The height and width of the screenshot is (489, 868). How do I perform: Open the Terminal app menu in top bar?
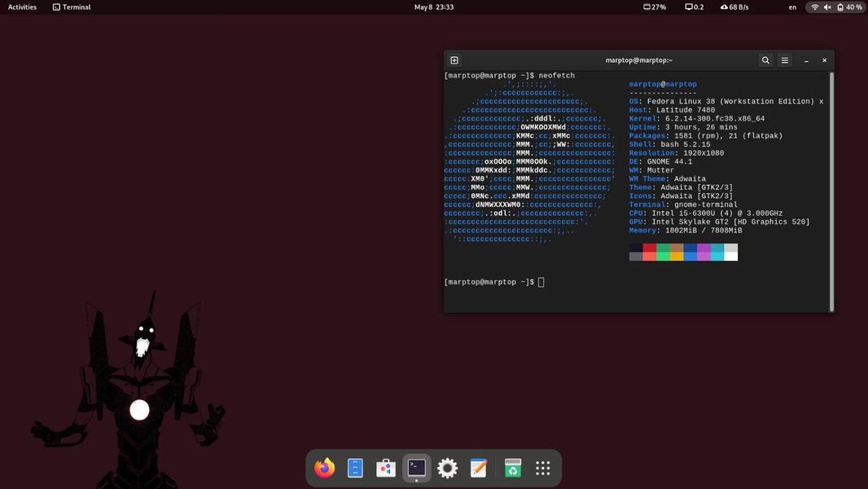[x=72, y=7]
